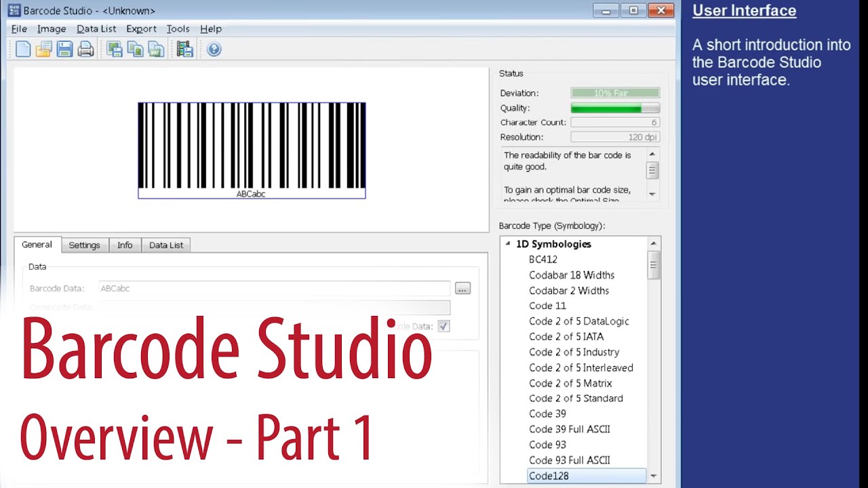The image size is (868, 488).
Task: Click the Barcode Studio title bar app icon
Action: tap(14, 10)
